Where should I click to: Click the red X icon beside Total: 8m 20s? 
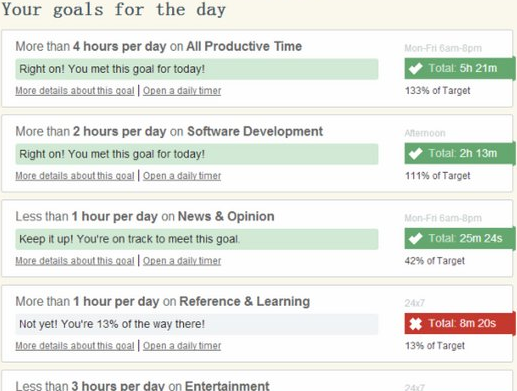click(x=415, y=324)
